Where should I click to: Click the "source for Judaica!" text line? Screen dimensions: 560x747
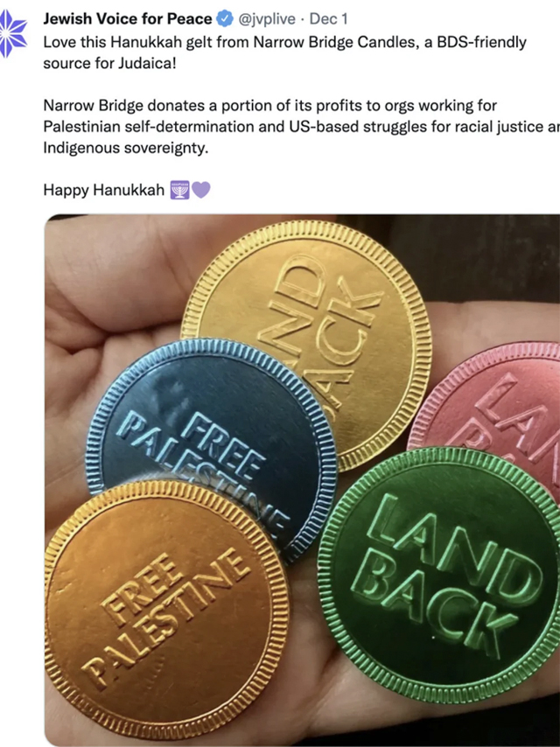pyautogui.click(x=109, y=63)
